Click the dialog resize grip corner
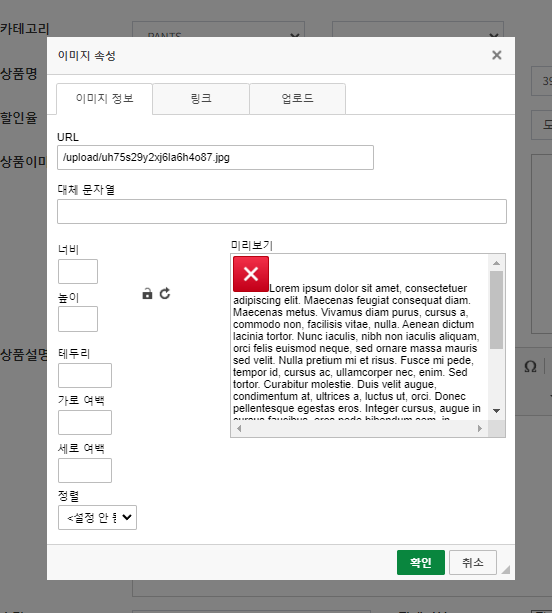The width and height of the screenshot is (552, 613). 505,570
